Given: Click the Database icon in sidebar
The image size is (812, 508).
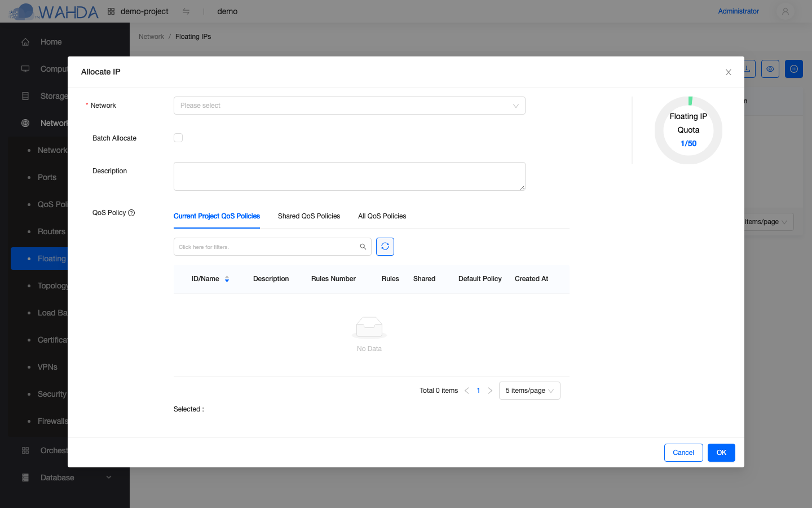Looking at the screenshot, I should tap(25, 478).
